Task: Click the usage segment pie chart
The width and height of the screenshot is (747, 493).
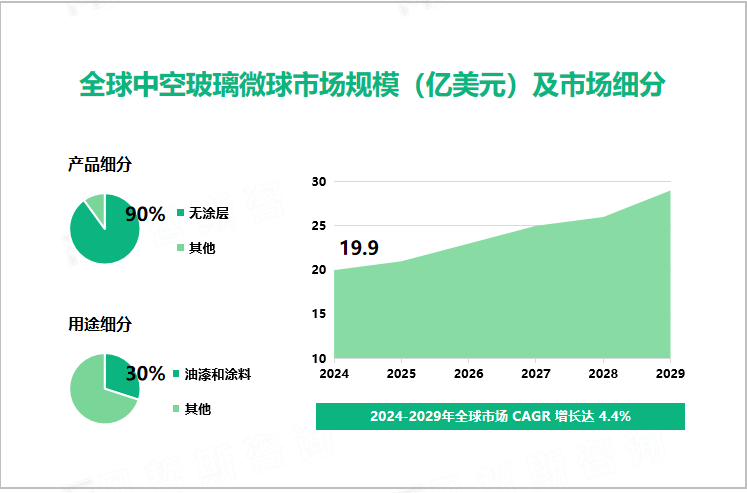Action: click(105, 388)
